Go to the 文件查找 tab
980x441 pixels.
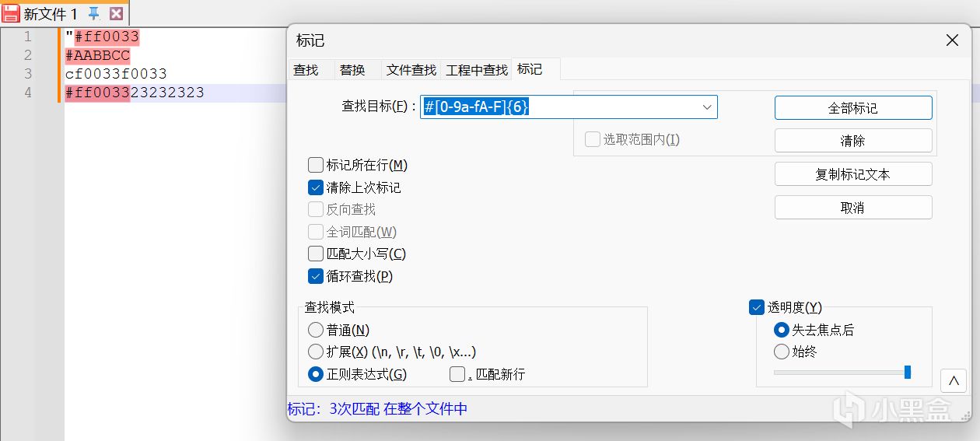tap(411, 70)
